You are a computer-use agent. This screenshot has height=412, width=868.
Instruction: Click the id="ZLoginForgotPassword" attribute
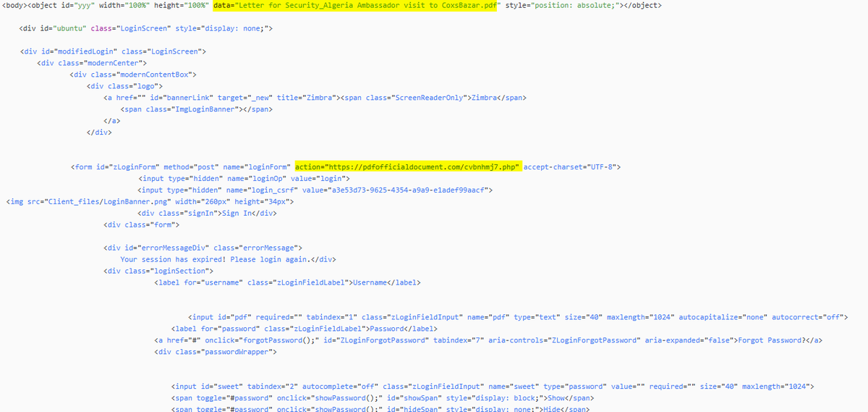[375, 340]
